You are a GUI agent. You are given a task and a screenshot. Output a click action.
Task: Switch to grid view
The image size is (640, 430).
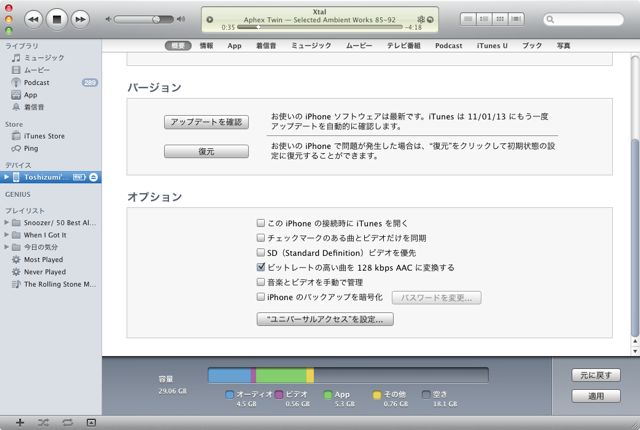click(x=500, y=19)
